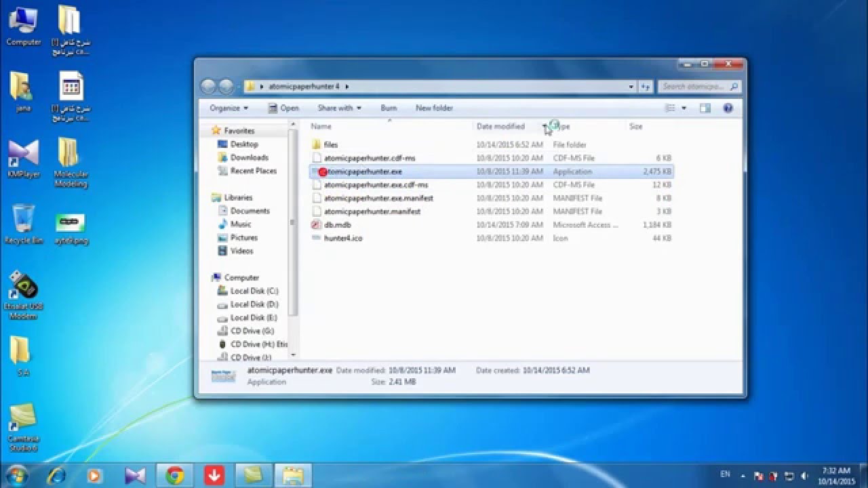Click the Favorites header in navigation pane
Screen dimensions: 868x488
coord(239,131)
